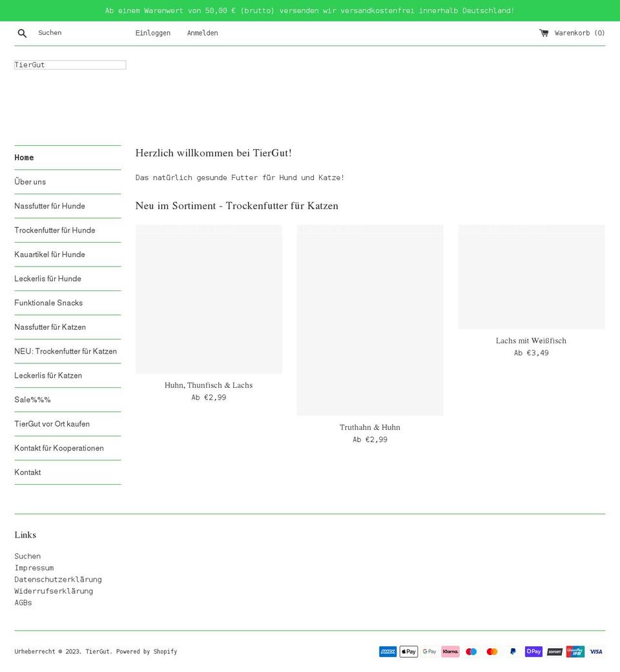Viewport: 620px width, 672px height.
Task: Click the Google Pay payment icon
Action: pyautogui.click(x=429, y=651)
